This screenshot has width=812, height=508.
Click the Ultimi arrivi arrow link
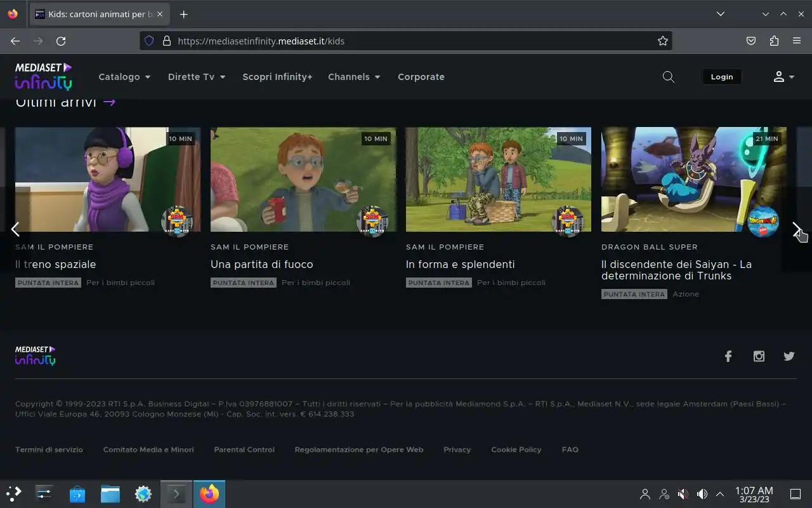tap(109, 102)
